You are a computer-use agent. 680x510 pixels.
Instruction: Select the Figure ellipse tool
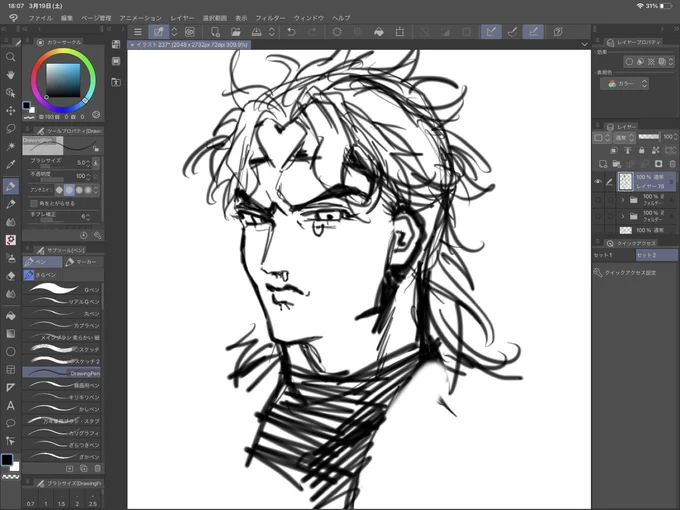[10, 351]
